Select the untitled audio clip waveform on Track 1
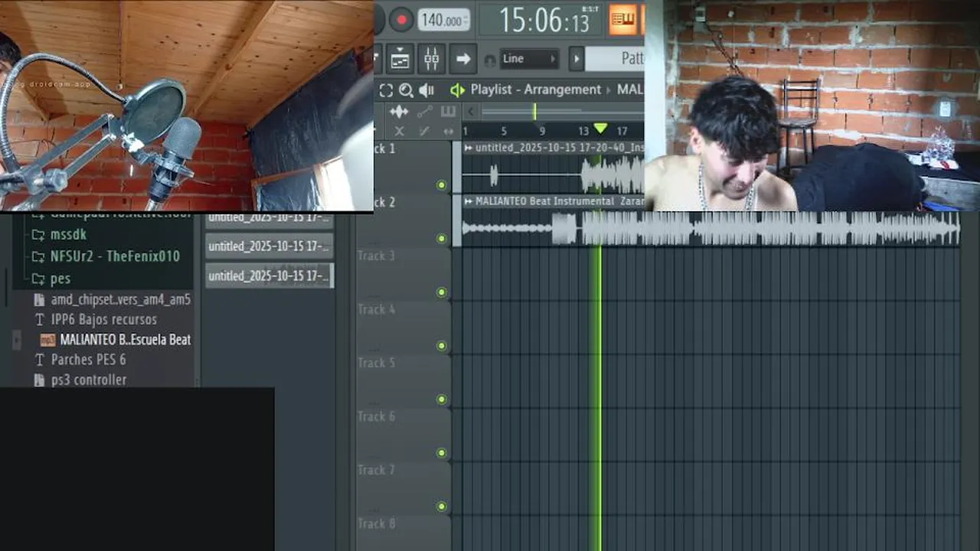This screenshot has width=980, height=551. coord(553,175)
